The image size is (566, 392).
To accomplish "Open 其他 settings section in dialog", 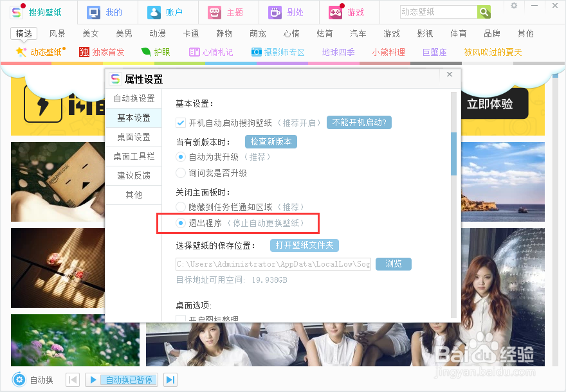I will [x=134, y=195].
